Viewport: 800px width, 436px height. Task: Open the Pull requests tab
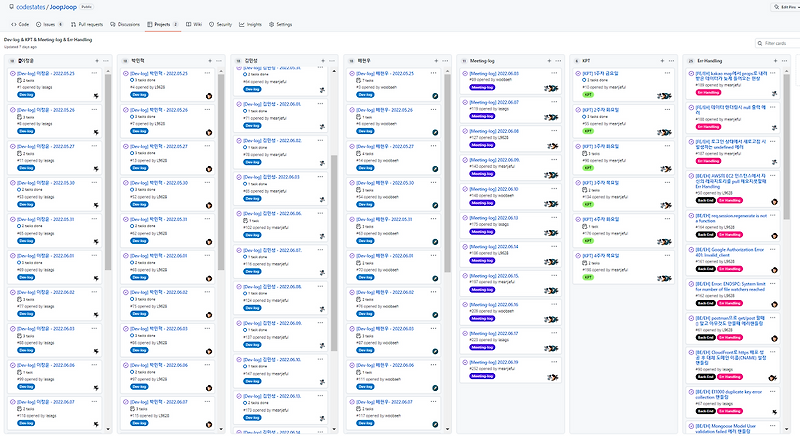tap(87, 24)
